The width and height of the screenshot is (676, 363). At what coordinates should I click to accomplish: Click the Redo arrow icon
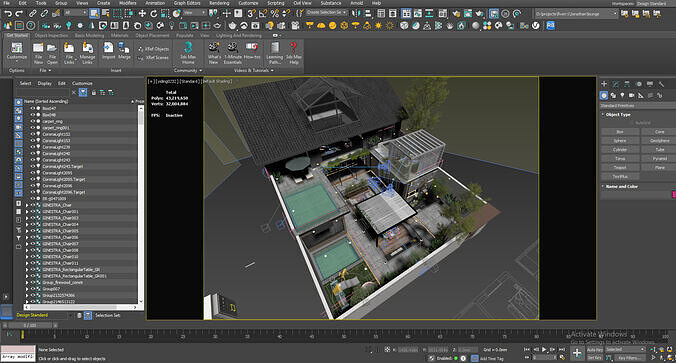coord(19,14)
